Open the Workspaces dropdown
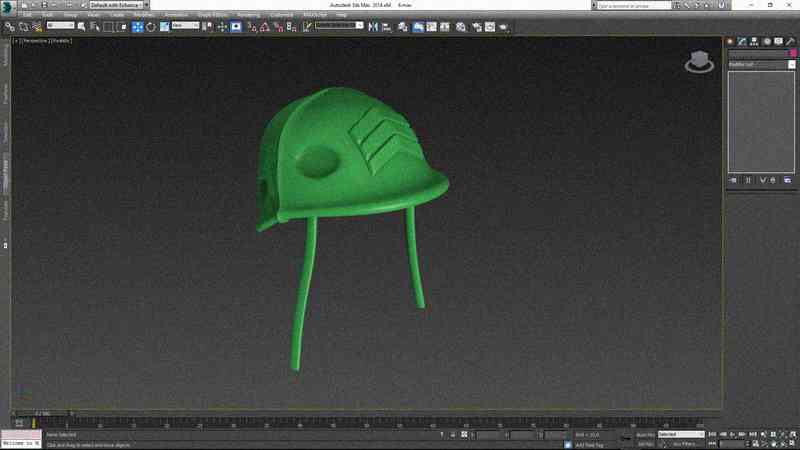Image resolution: width=800 pixels, height=450 pixels. click(119, 5)
